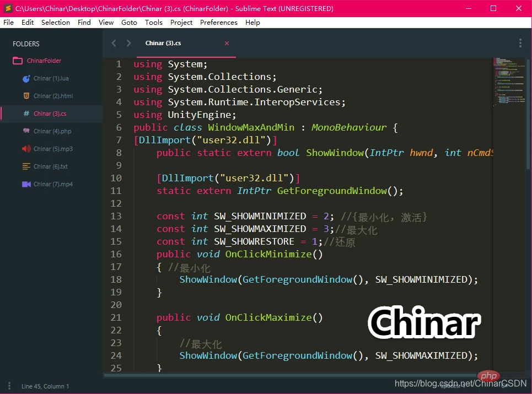The image size is (532, 394).
Task: Click UnityEngine on line 5
Action: 200,115
